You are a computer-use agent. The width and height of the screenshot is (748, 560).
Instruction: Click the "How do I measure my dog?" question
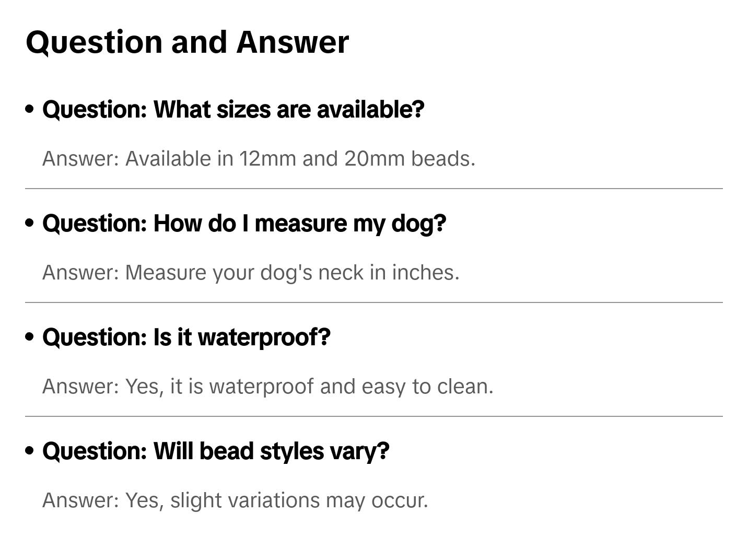point(244,223)
